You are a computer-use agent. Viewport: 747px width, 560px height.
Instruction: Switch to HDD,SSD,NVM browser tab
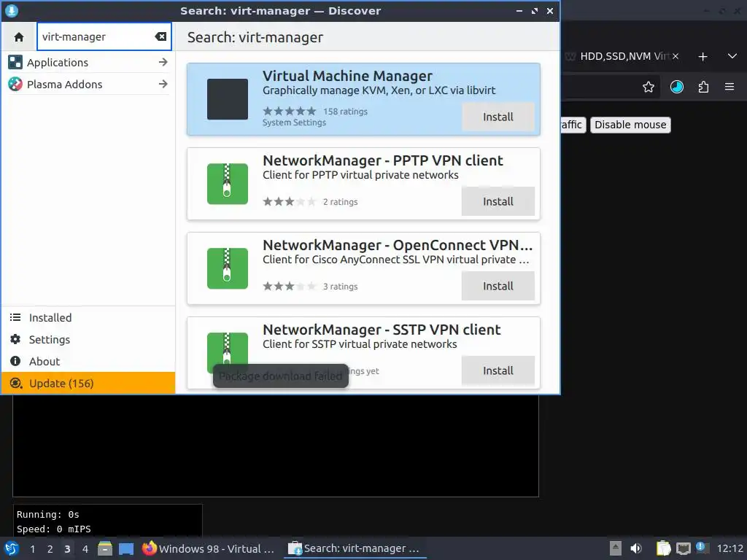[x=622, y=56]
